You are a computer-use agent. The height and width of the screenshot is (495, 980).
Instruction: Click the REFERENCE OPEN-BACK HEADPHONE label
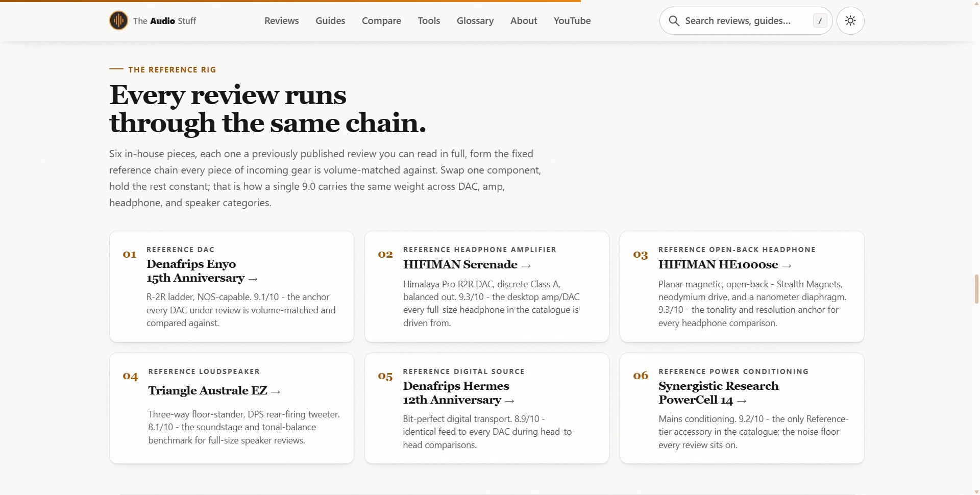(x=737, y=250)
